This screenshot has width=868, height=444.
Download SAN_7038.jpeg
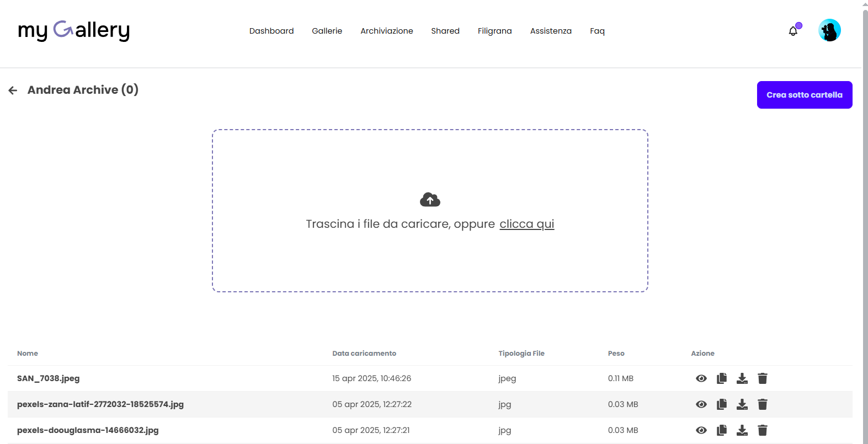(x=742, y=378)
